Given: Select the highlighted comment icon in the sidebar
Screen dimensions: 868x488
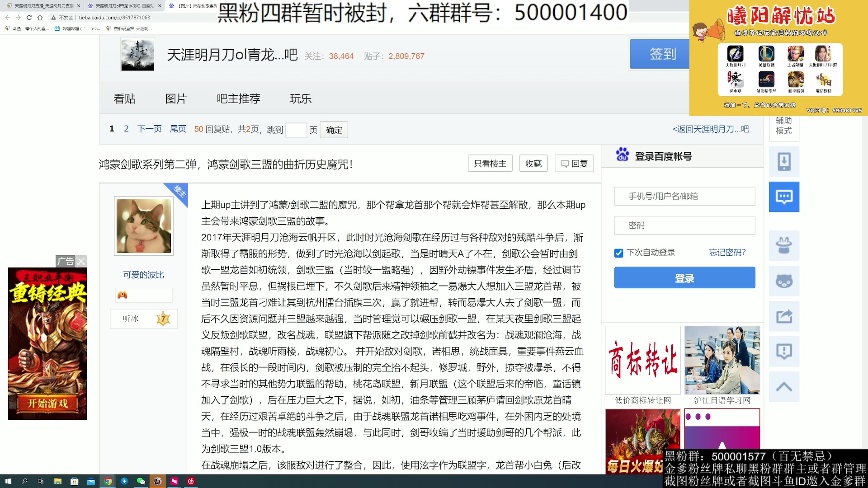Looking at the screenshot, I should pos(783,197).
